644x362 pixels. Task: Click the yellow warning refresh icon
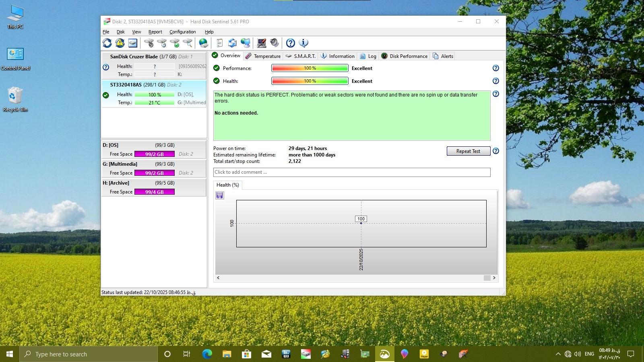120,43
